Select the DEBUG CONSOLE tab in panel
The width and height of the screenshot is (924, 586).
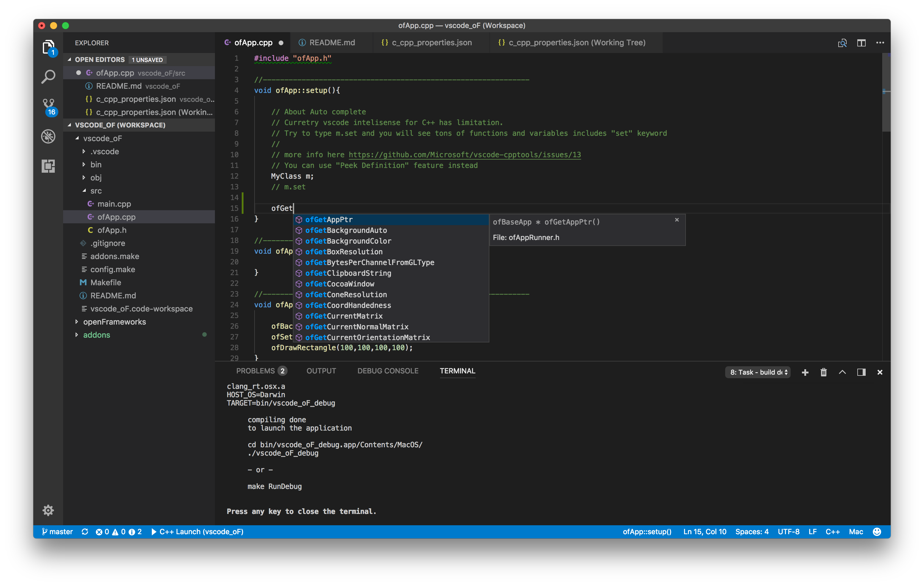[387, 370]
